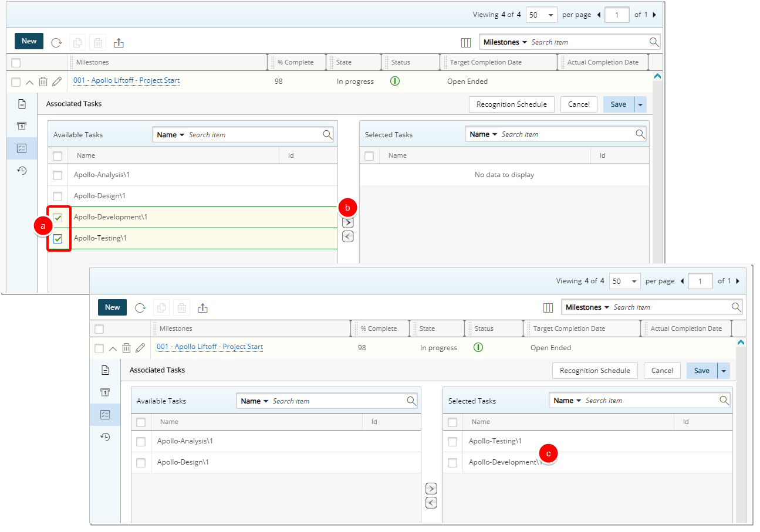Click New in the front window

point(113,307)
